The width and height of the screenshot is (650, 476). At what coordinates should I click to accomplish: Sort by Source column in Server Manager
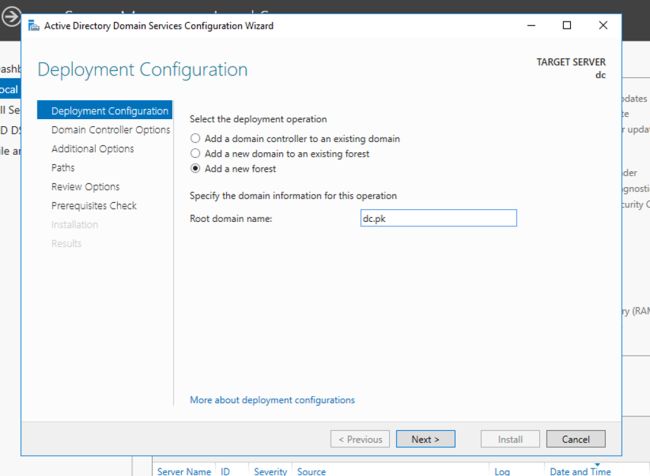tap(311, 471)
